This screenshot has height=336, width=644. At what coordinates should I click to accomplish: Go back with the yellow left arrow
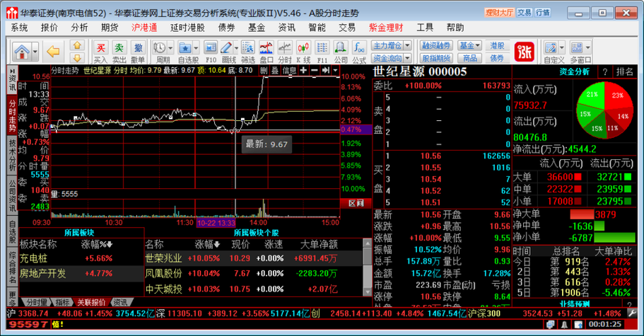[53, 52]
